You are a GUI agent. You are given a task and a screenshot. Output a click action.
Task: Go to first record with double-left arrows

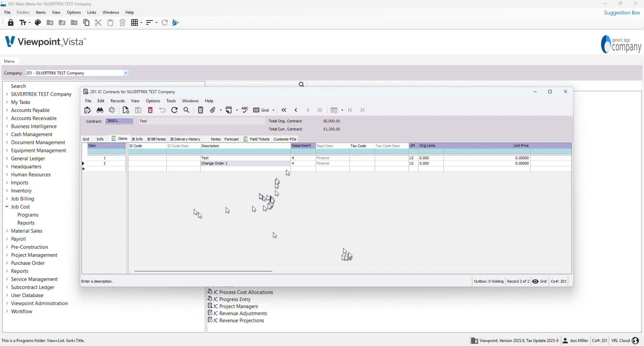click(x=284, y=110)
